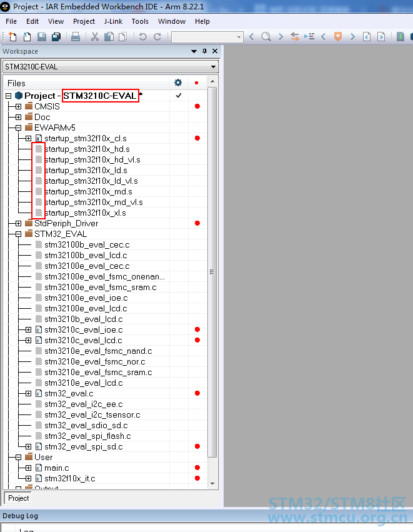This screenshot has width=413, height=532.
Task: Click the Save toolbar icon
Action: click(x=42, y=36)
